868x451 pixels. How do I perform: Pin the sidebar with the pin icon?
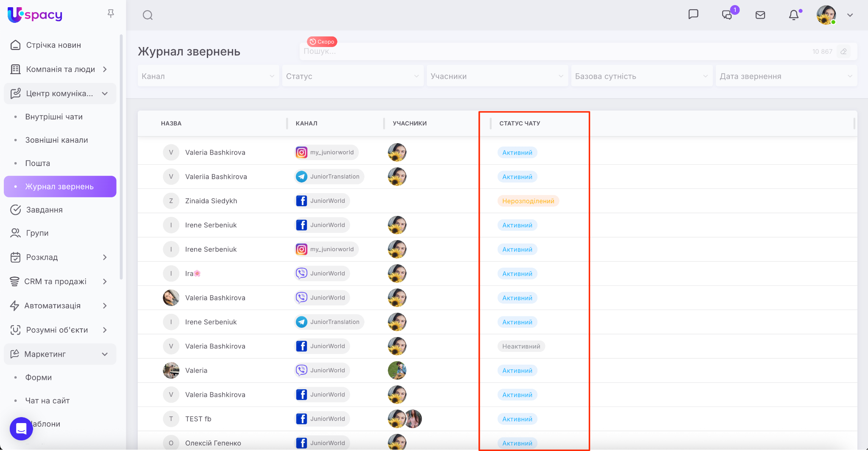pyautogui.click(x=111, y=14)
